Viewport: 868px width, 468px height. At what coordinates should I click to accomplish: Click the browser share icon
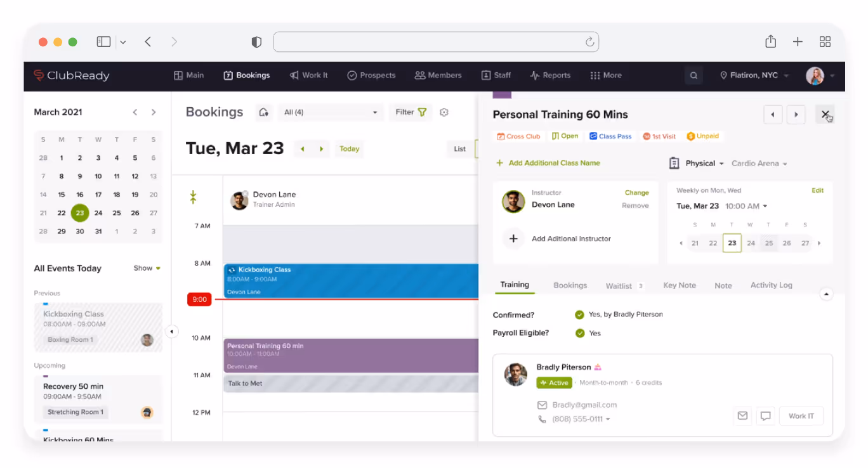[x=770, y=41]
